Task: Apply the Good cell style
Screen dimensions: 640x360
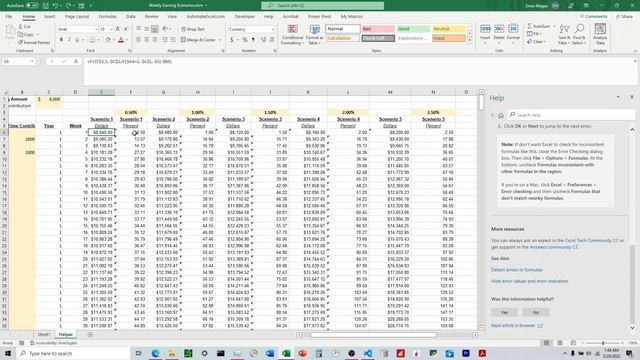Action: [413, 29]
